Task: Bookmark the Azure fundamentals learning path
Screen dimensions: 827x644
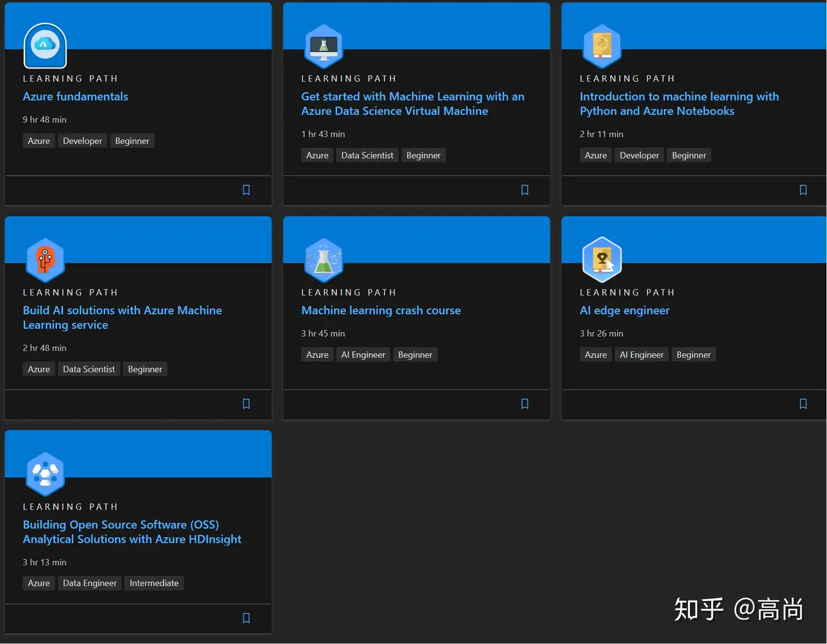Action: 246,190
